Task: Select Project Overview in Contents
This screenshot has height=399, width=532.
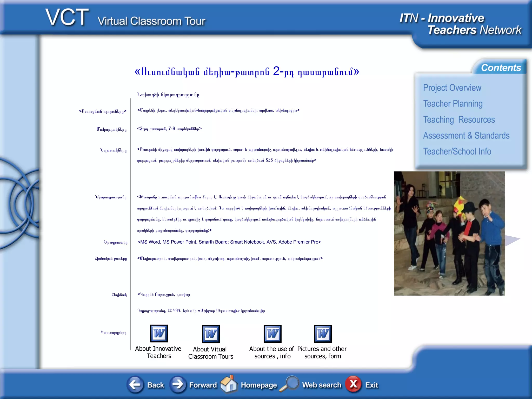Action: (x=452, y=88)
